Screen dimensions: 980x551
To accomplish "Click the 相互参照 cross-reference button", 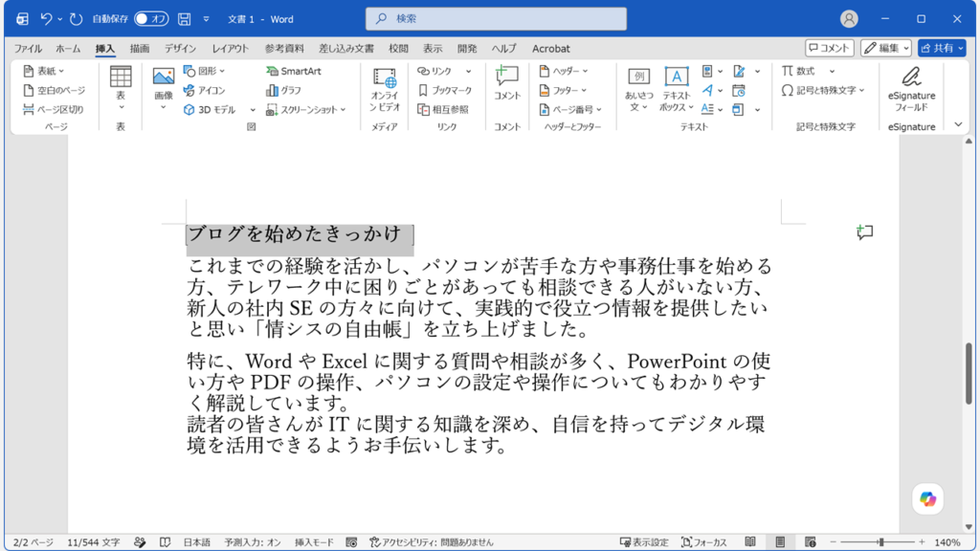I will (443, 109).
